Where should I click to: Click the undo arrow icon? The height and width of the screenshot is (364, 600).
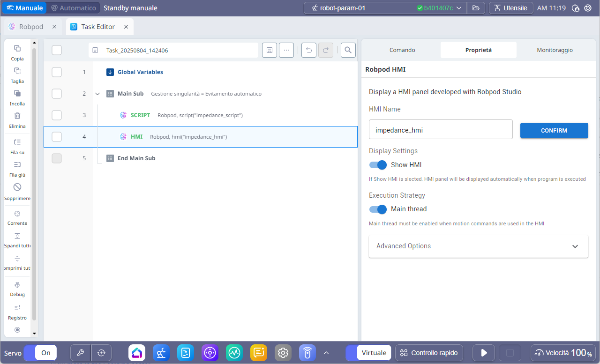click(308, 50)
